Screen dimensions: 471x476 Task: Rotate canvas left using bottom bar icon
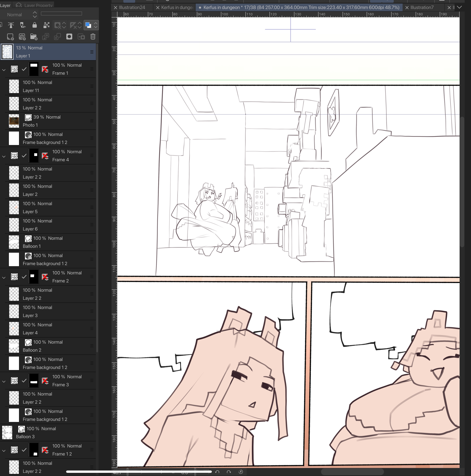(x=217, y=472)
